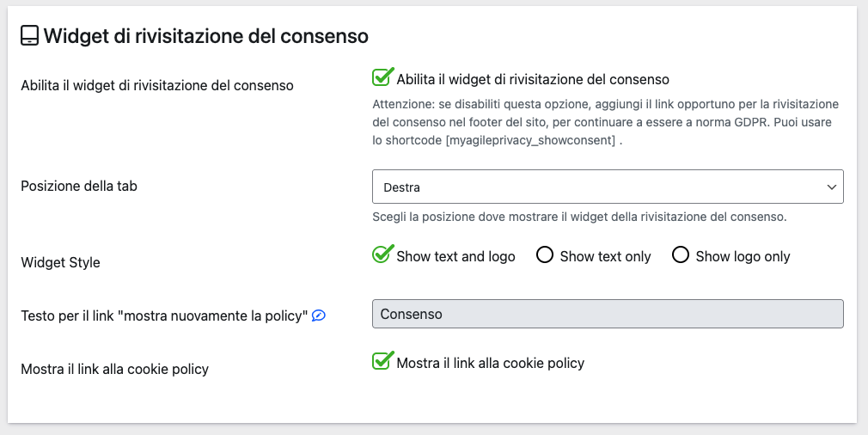
Task: Click the tablet icon beside the section heading
Action: (x=29, y=36)
